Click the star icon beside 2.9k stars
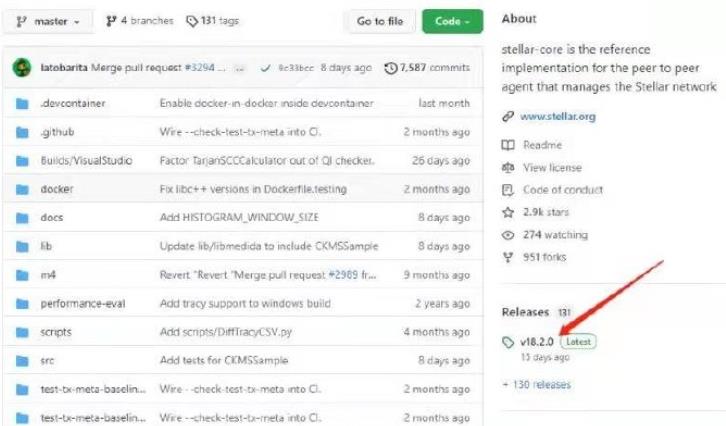 [508, 212]
